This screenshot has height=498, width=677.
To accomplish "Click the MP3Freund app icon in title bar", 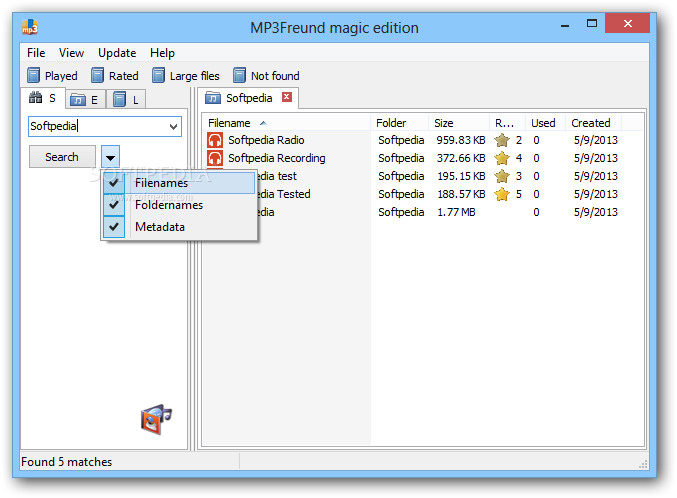I will [30, 27].
